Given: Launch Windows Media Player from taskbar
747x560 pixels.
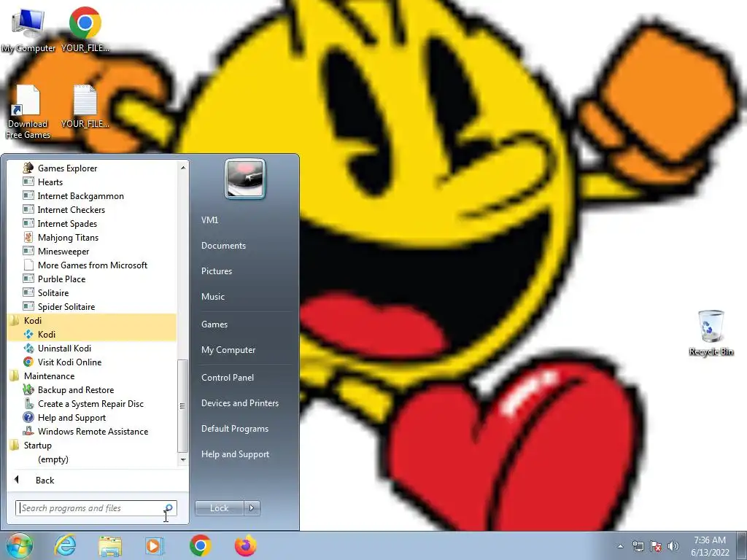Looking at the screenshot, I should pyautogui.click(x=155, y=545).
